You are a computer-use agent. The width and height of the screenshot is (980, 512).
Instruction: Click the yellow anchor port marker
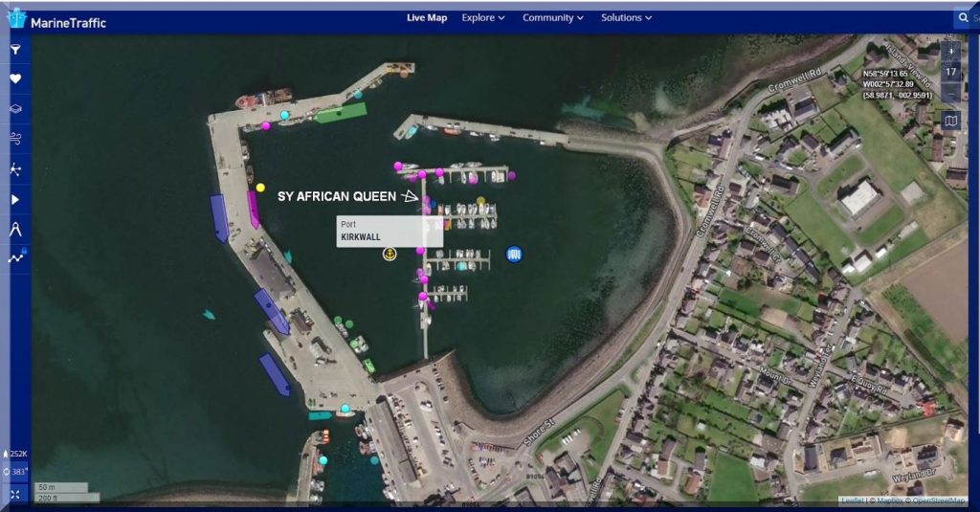pyautogui.click(x=390, y=254)
